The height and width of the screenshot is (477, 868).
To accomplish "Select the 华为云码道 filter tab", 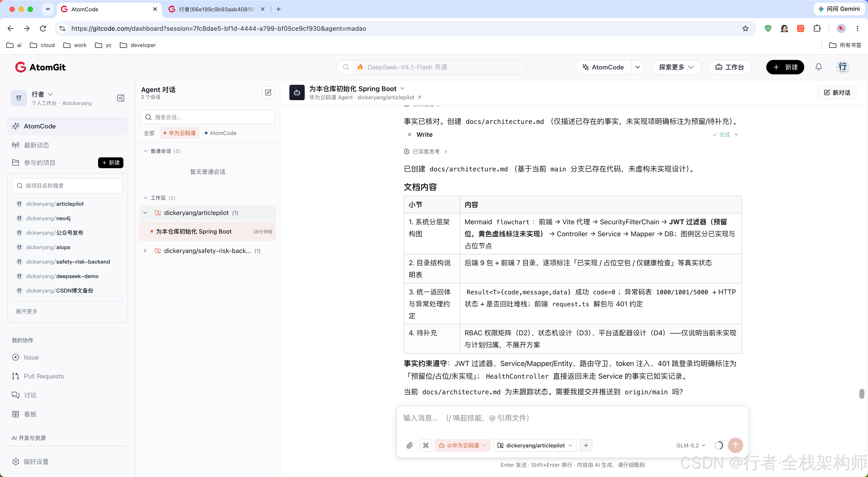I will coord(180,133).
